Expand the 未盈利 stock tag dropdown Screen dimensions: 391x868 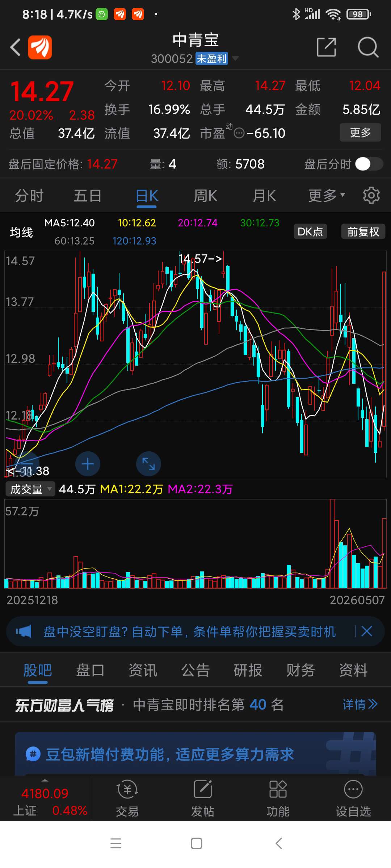pyautogui.click(x=235, y=58)
